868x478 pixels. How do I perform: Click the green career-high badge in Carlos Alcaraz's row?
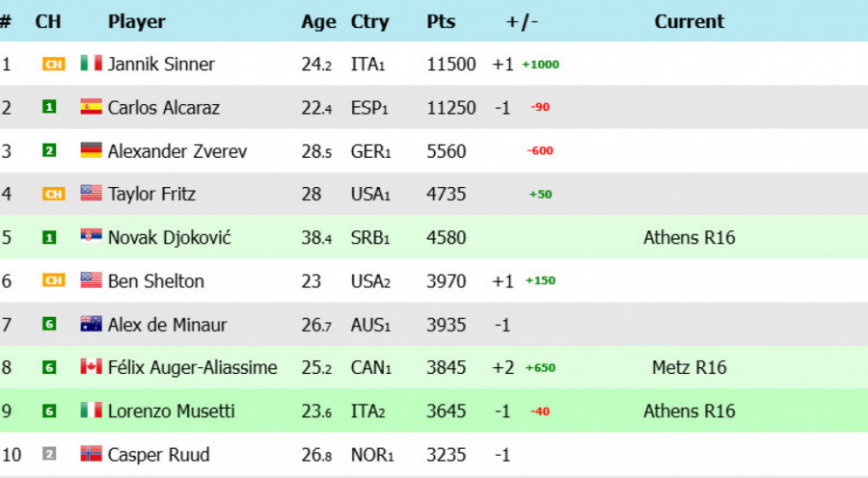click(49, 107)
